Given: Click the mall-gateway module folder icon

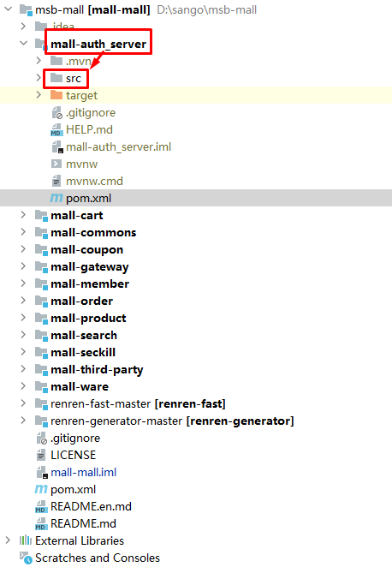Looking at the screenshot, I should click(x=41, y=266).
